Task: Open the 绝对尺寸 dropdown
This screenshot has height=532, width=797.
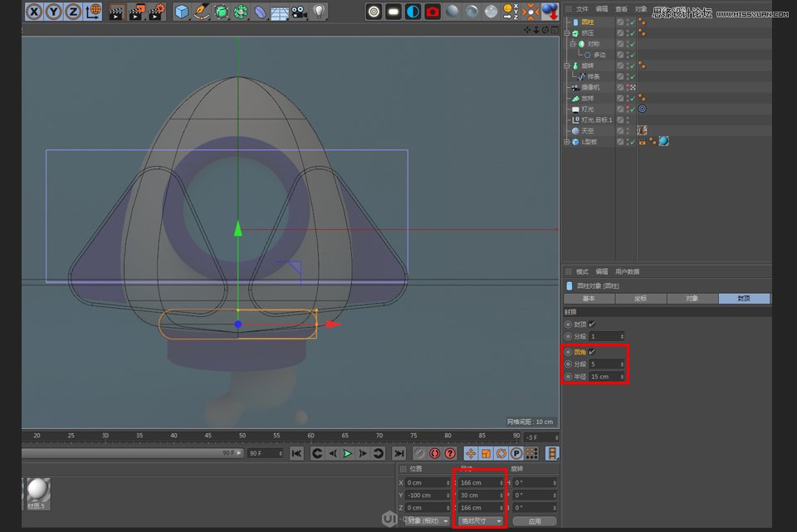Action: pyautogui.click(x=480, y=521)
